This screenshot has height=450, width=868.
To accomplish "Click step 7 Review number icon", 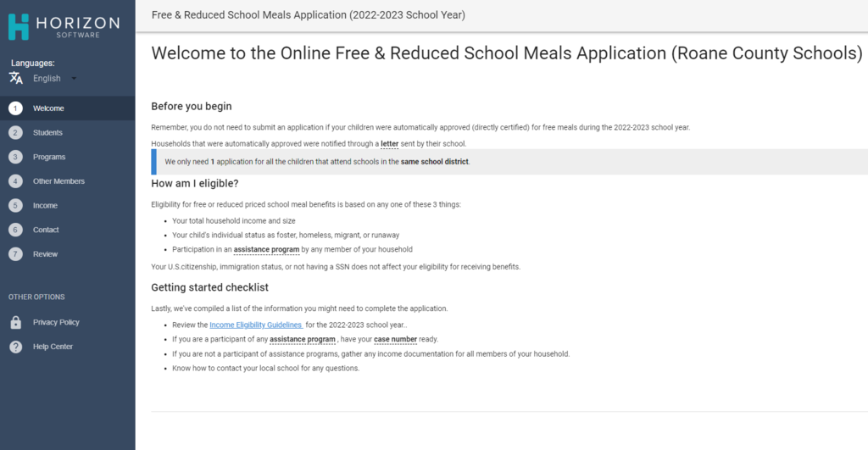I will (15, 254).
